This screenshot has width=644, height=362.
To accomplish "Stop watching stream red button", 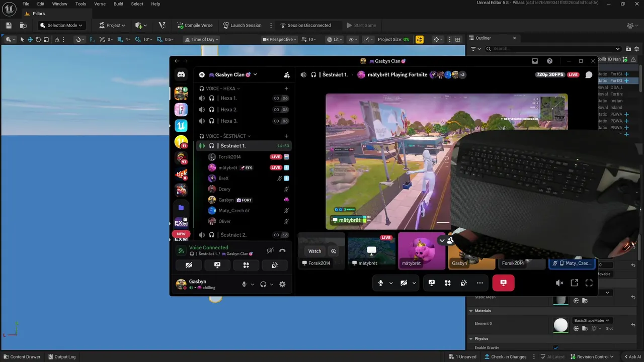I will [503, 283].
